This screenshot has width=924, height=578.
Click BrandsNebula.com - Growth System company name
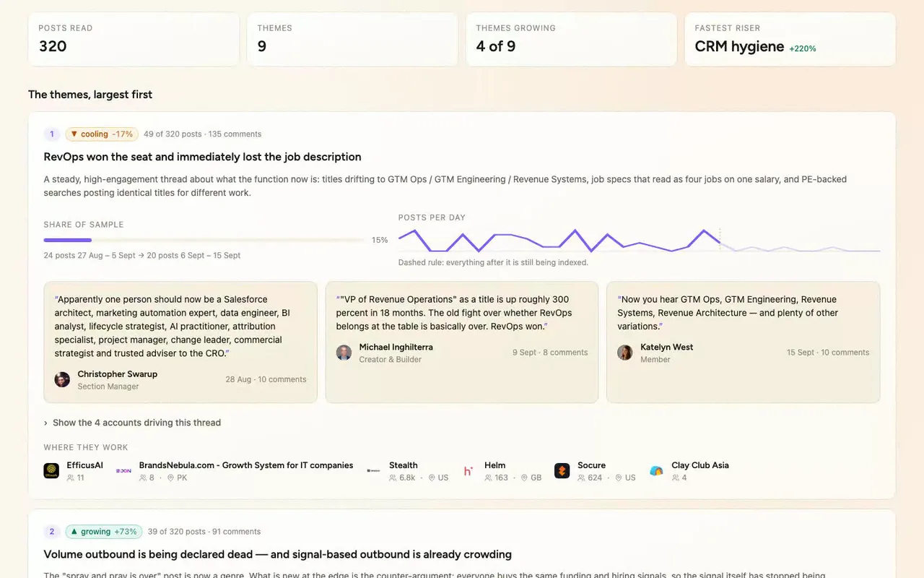pyautogui.click(x=246, y=465)
